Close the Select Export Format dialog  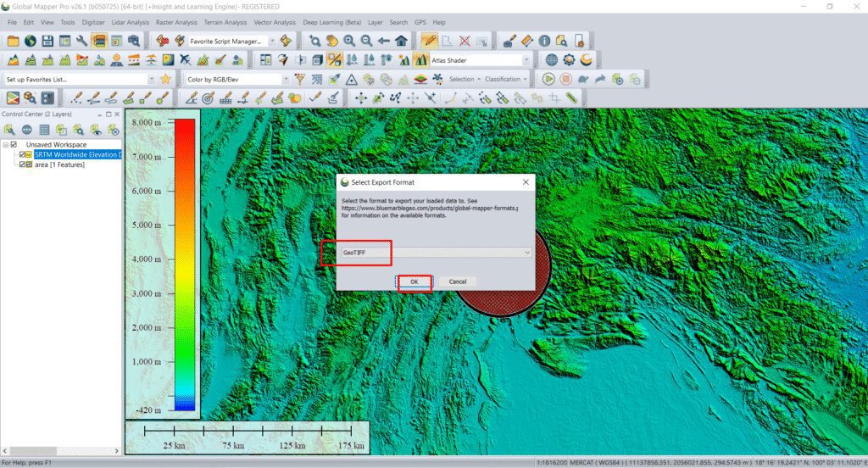(526, 181)
